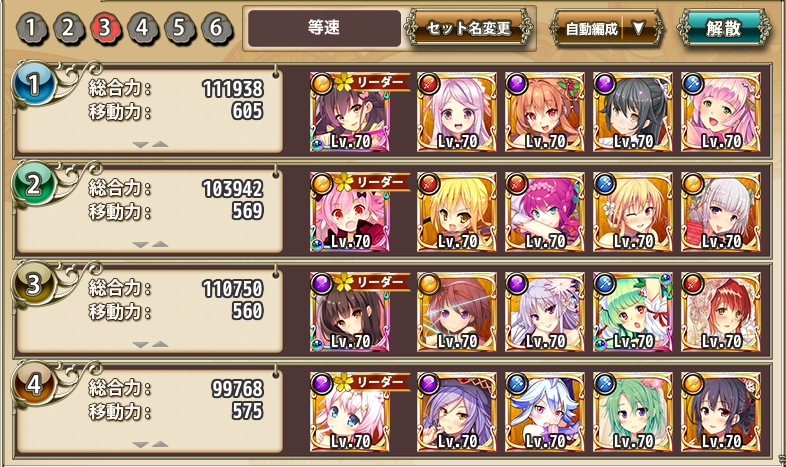Open 自動編成 dropdown arrow
The height and width of the screenshot is (467, 786).
[x=638, y=28]
